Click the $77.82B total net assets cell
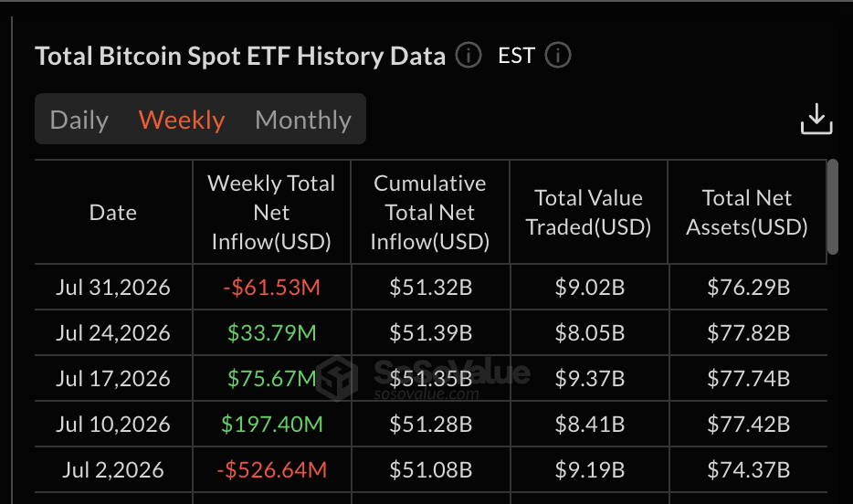Screen dimensions: 853x504 pyautogui.click(x=748, y=332)
